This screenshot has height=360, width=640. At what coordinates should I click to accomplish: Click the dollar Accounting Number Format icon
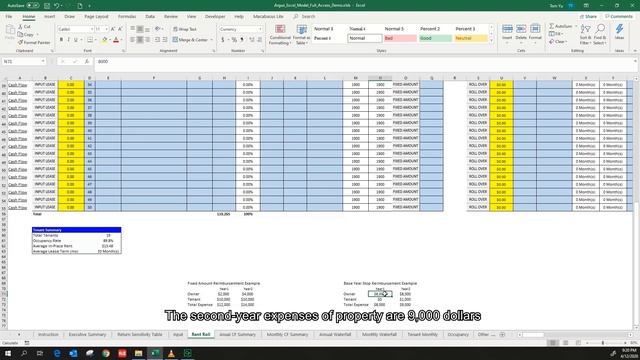[222, 40]
